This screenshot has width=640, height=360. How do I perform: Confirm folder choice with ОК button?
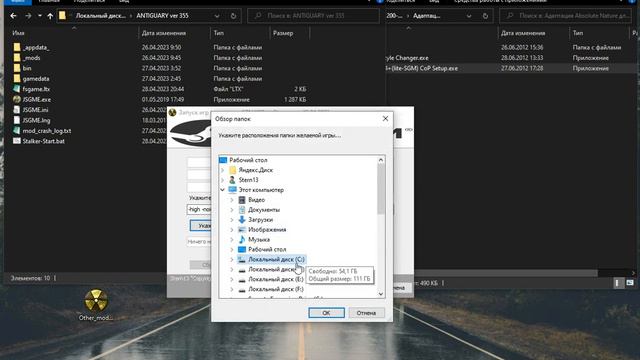coord(326,313)
